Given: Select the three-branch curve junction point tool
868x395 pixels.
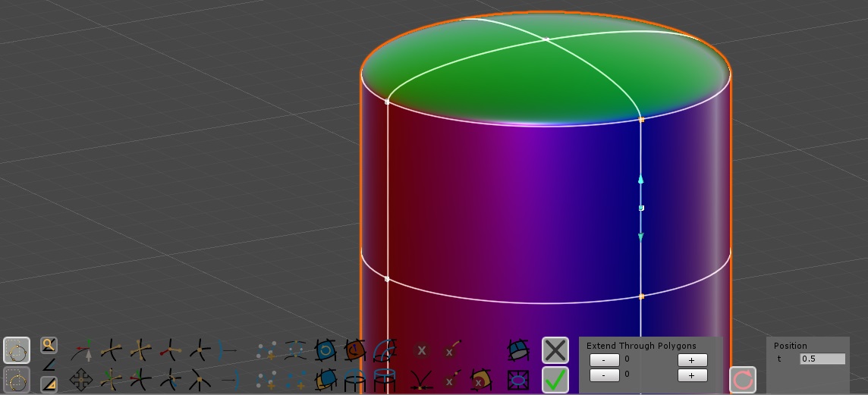Looking at the screenshot, I should click(200, 380).
